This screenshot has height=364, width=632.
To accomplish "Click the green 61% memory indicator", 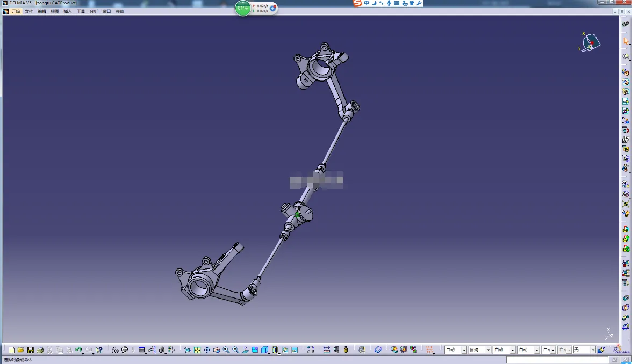I will [243, 8].
